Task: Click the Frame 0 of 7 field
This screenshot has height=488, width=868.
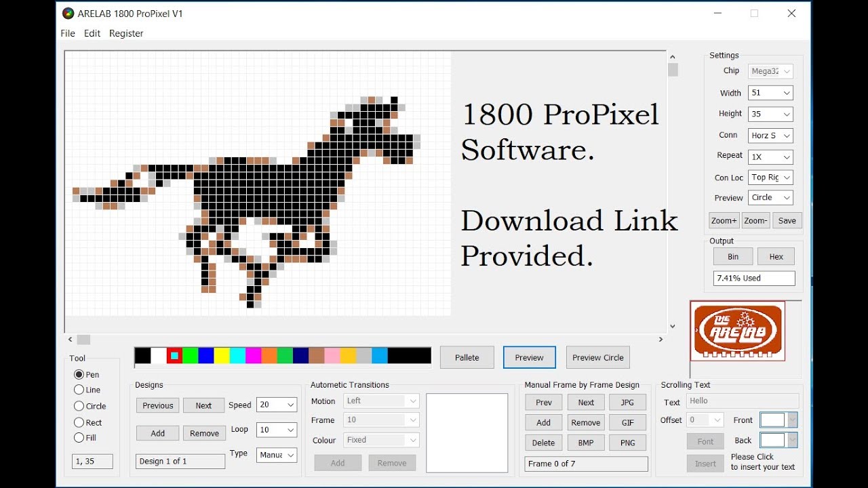Action: [586, 464]
